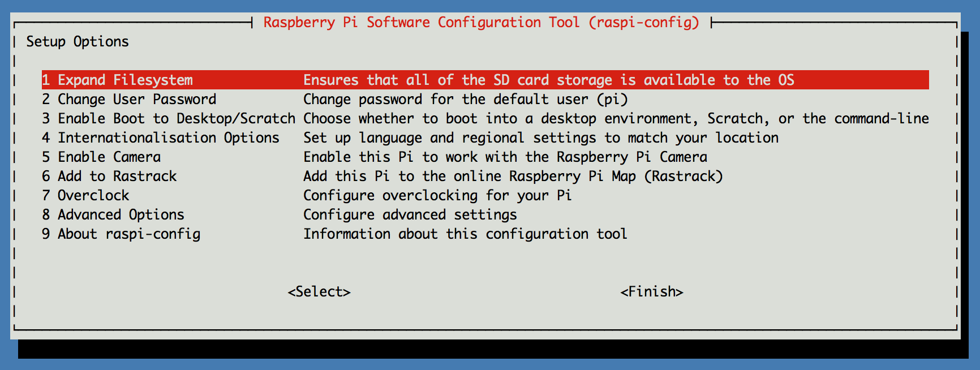This screenshot has width=980, height=370.
Task: Click the <Select> button
Action: (319, 291)
